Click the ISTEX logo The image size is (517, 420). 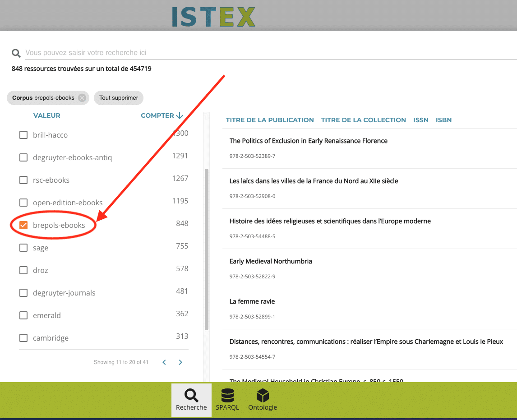[x=213, y=17]
